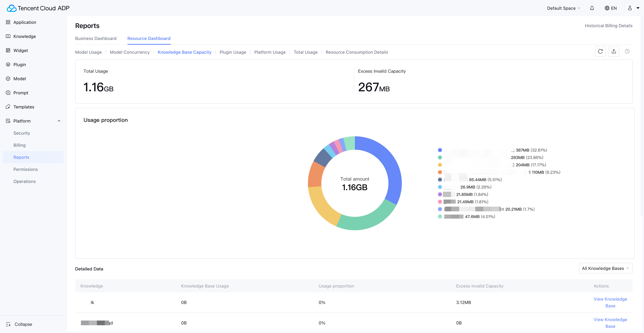
Task: Open Plugin section in sidebar
Action: click(19, 65)
